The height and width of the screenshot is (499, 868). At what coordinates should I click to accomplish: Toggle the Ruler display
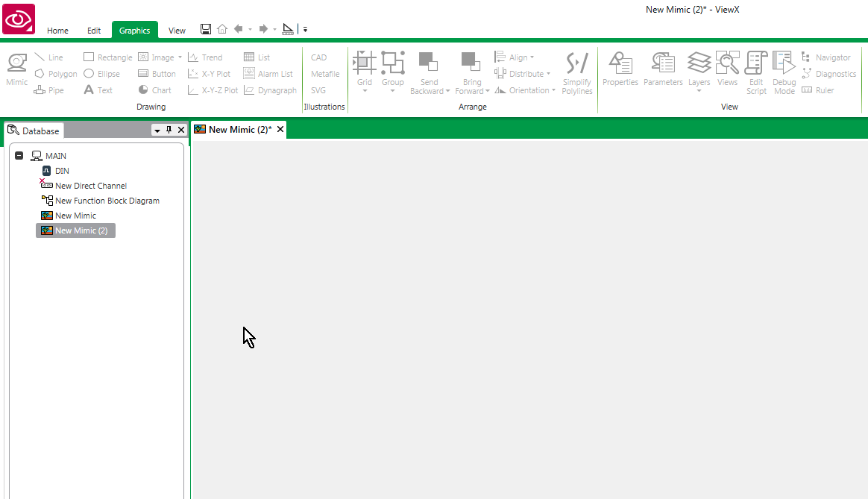[x=817, y=90]
